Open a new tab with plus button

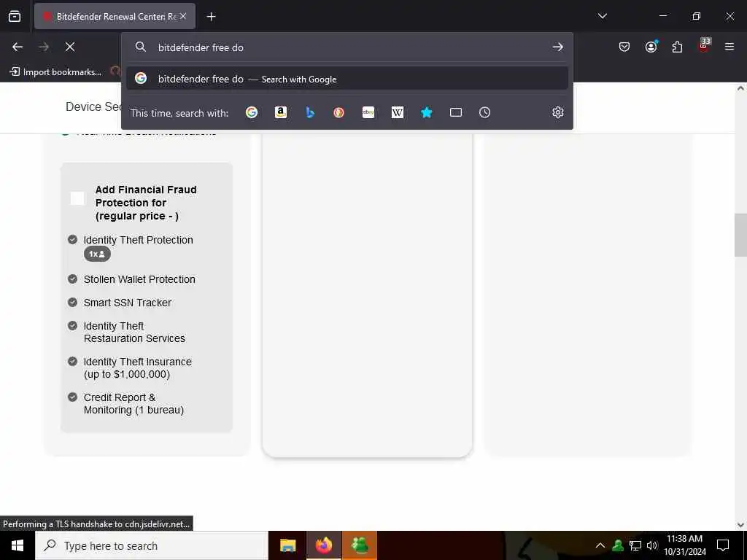pyautogui.click(x=211, y=17)
